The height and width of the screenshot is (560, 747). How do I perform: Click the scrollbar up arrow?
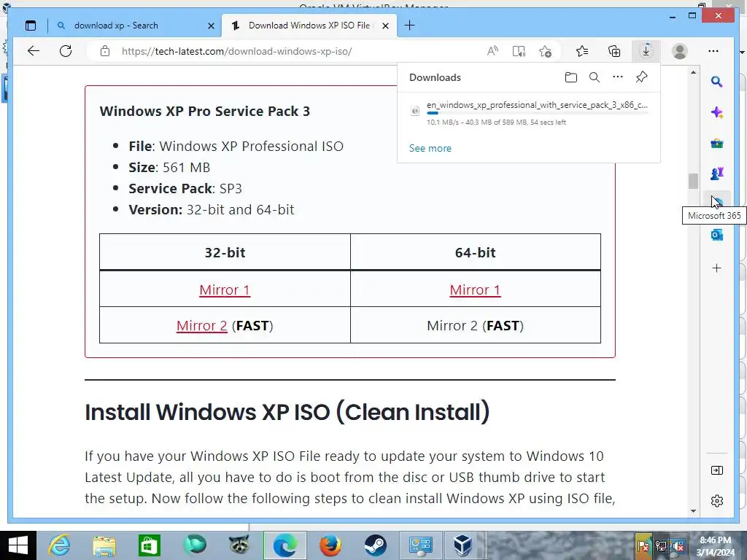coord(693,72)
